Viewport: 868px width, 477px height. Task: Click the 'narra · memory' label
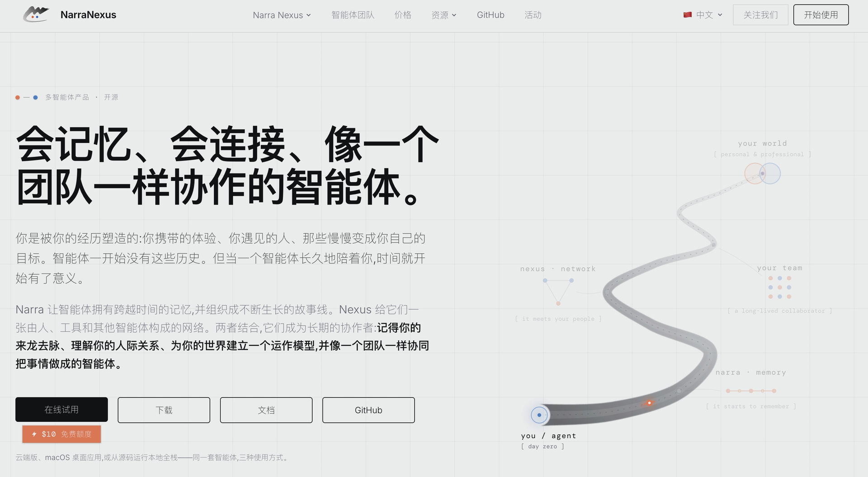750,373
